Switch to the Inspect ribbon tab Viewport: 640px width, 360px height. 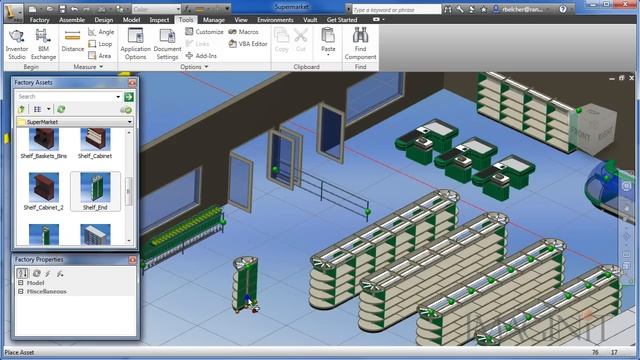pos(159,20)
